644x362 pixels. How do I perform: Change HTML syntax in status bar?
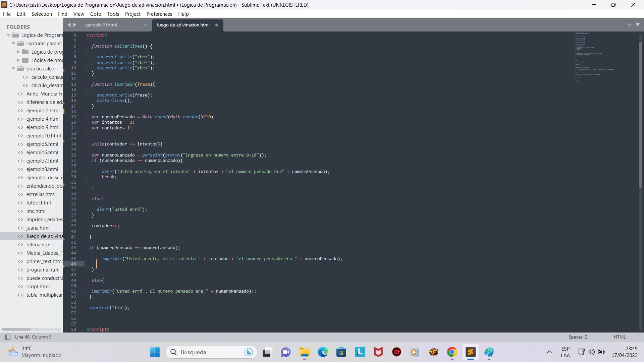[x=620, y=337]
